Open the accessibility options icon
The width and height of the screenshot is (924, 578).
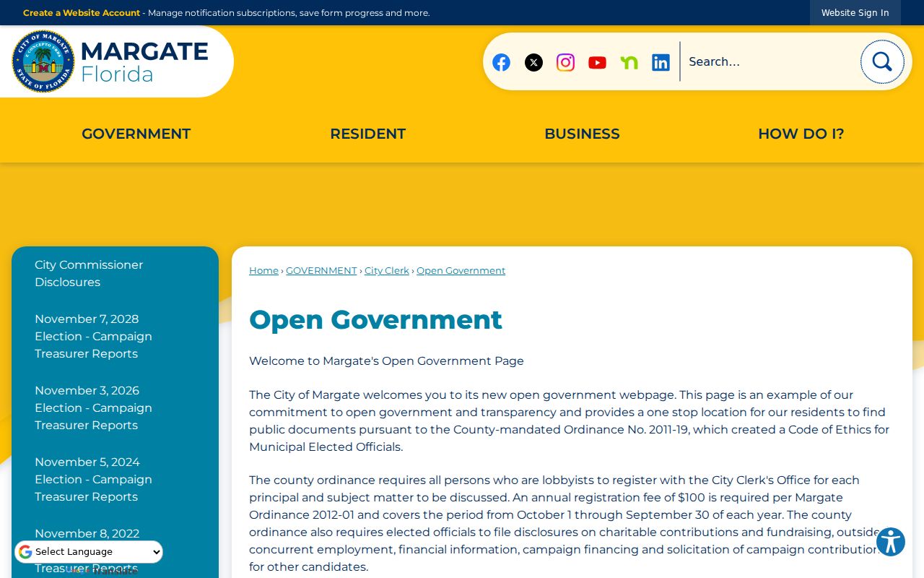click(891, 541)
